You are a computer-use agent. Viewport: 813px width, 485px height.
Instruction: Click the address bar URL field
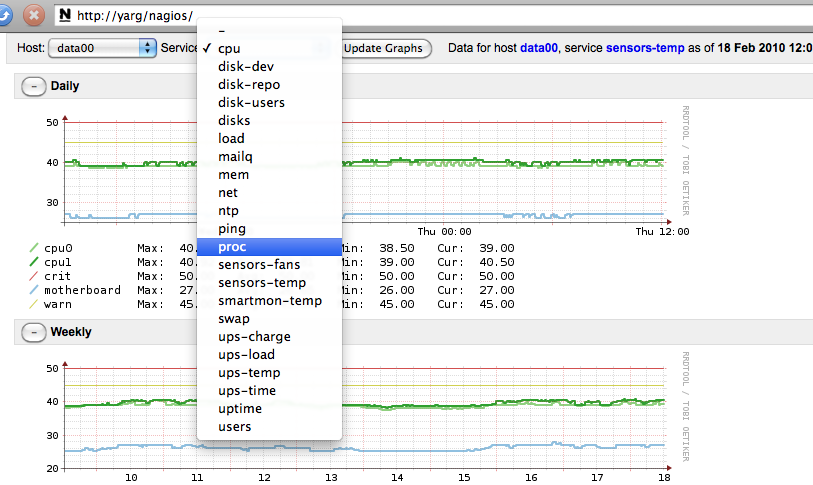pyautogui.click(x=433, y=16)
